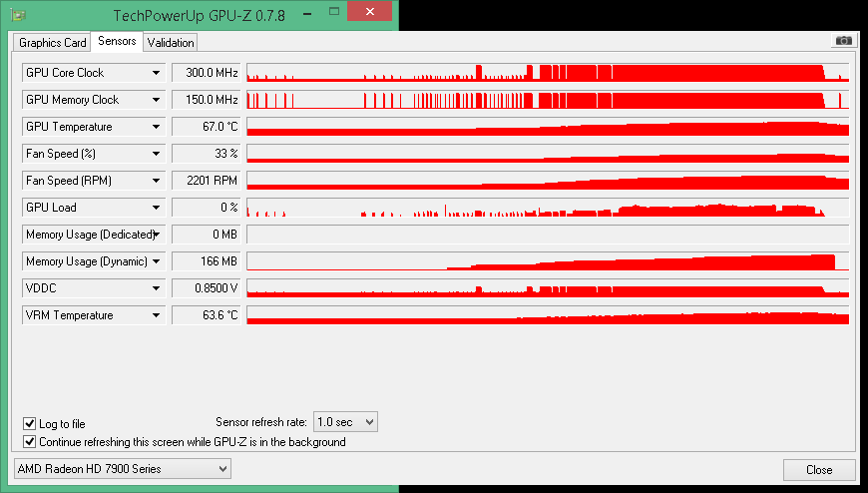The image size is (868, 493).
Task: Select the Sensors tab
Action: (117, 41)
